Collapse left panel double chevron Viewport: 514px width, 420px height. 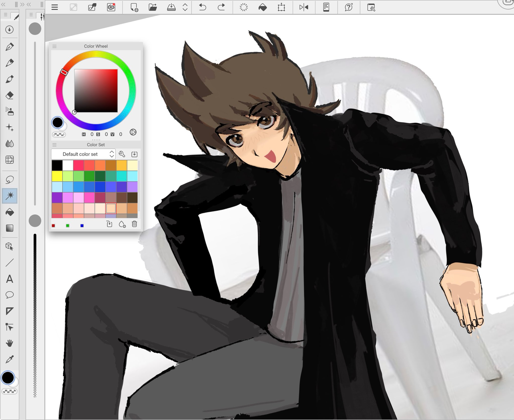pyautogui.click(x=3, y=4)
